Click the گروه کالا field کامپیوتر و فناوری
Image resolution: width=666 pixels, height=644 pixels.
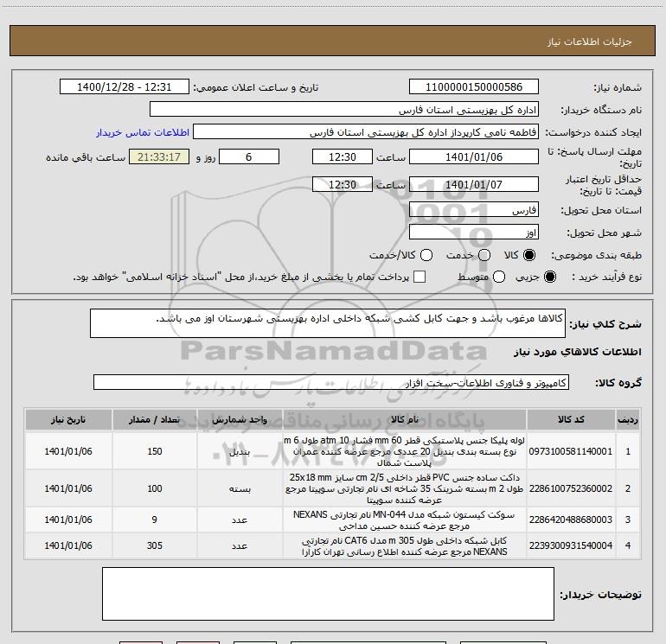[331, 382]
